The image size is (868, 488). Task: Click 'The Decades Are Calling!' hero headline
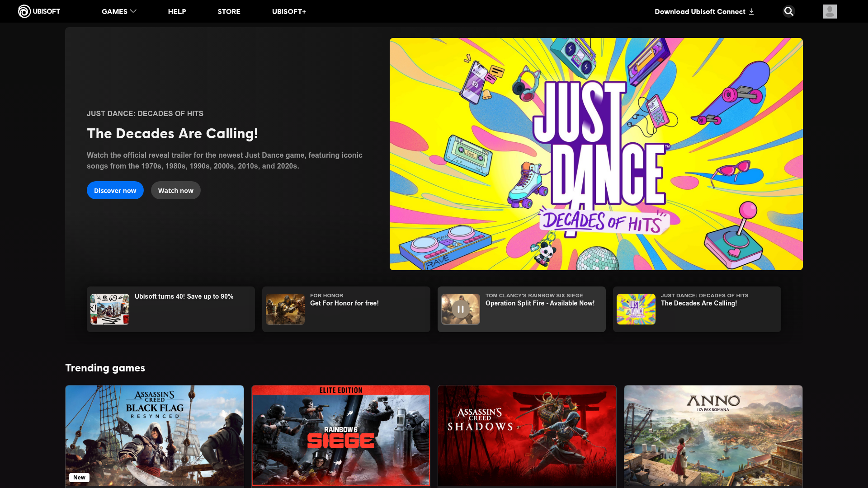172,133
